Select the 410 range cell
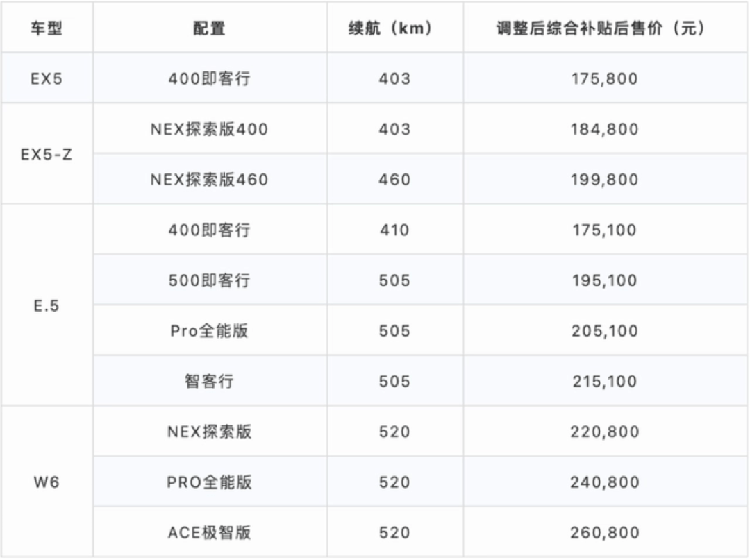Image resolution: width=750 pixels, height=560 pixels. 394,230
